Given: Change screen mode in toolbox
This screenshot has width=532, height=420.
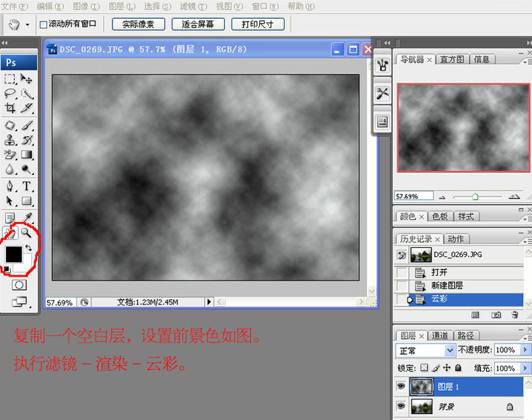Looking at the screenshot, I should [20, 302].
